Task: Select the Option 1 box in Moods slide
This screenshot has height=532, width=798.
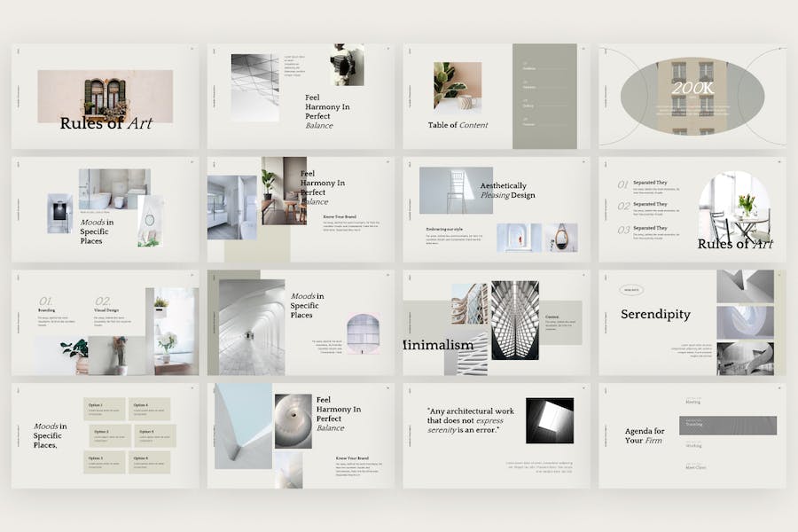Action: pyautogui.click(x=105, y=409)
